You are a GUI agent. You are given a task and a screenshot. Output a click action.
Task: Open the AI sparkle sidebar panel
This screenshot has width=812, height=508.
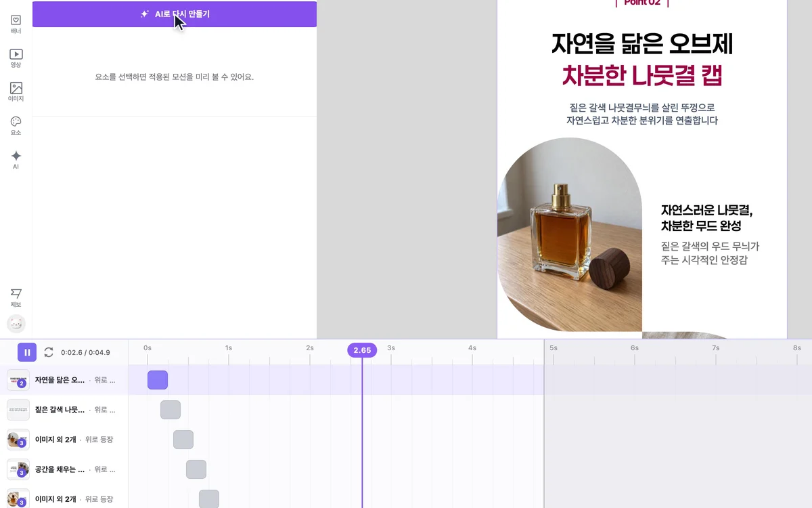coord(16,160)
